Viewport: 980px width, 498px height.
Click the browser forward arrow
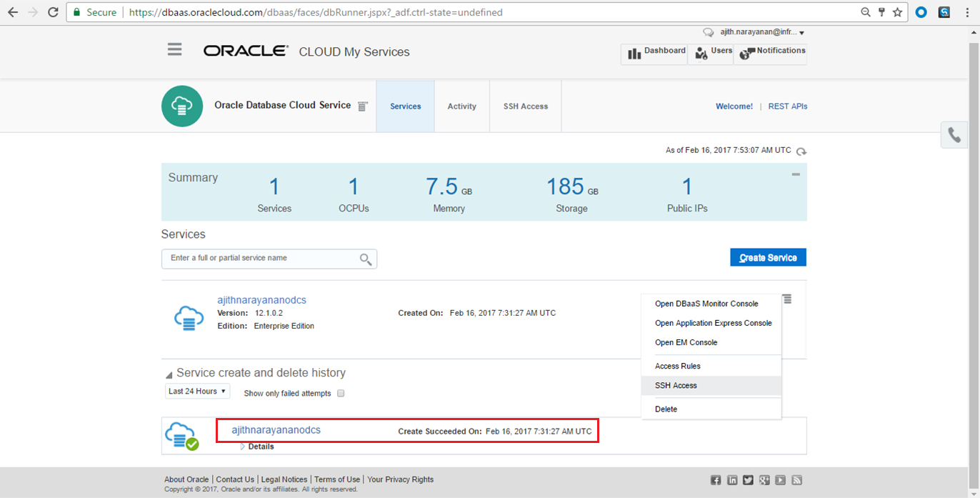click(33, 12)
